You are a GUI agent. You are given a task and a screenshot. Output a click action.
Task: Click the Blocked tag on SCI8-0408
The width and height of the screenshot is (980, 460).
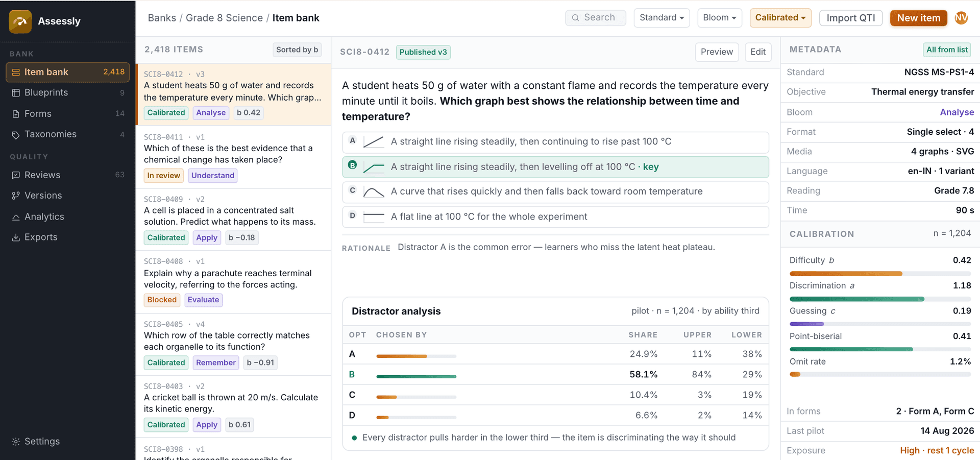click(x=162, y=300)
